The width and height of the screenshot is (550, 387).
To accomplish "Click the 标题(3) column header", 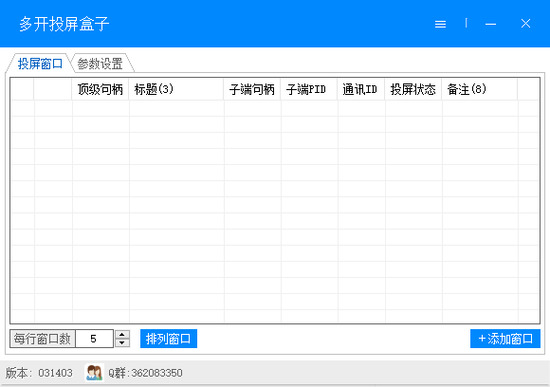I will click(x=176, y=89).
